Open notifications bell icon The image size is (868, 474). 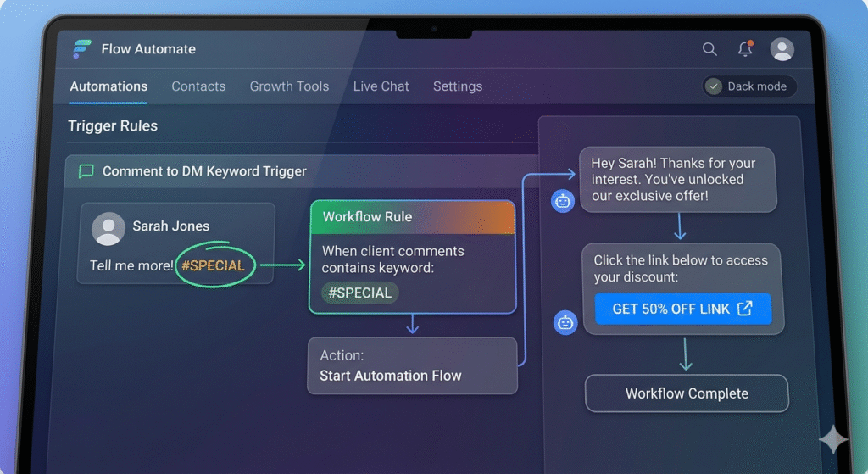coord(745,49)
